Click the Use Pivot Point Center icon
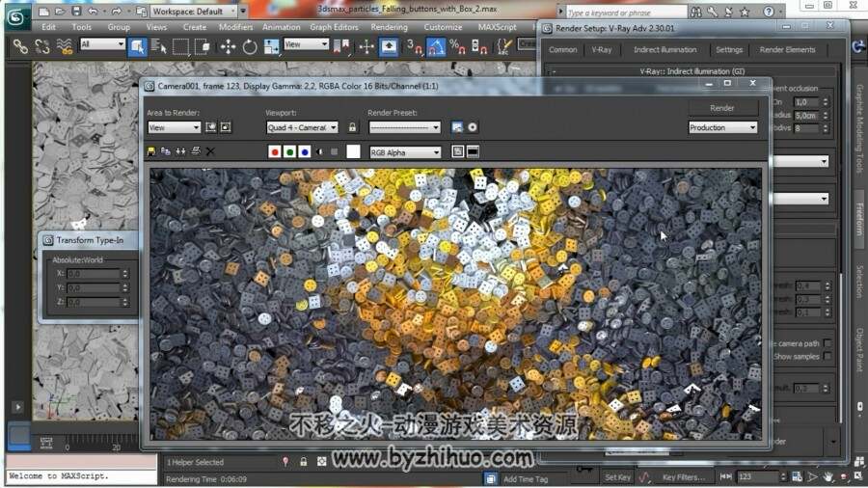The width and height of the screenshot is (868, 488). point(342,47)
